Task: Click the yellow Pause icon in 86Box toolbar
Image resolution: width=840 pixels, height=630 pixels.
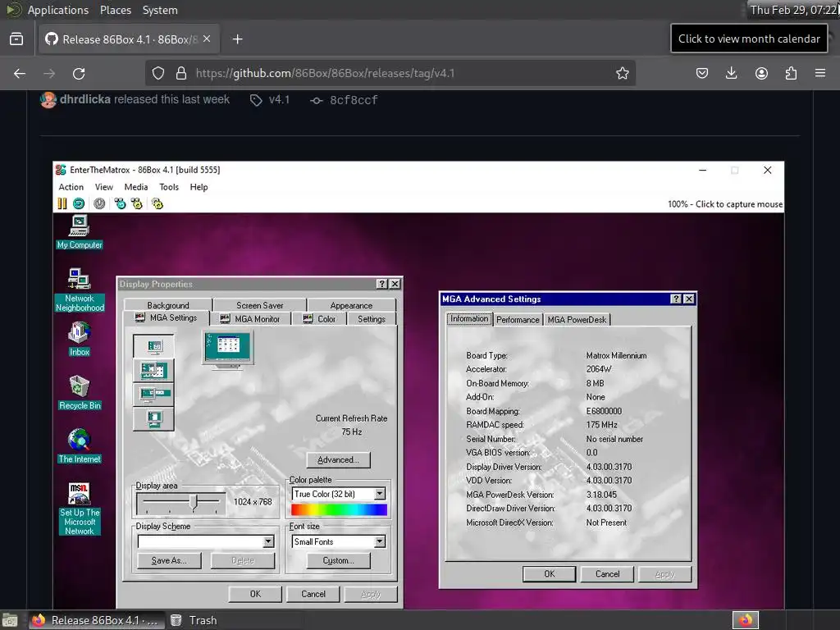Action: (62, 203)
